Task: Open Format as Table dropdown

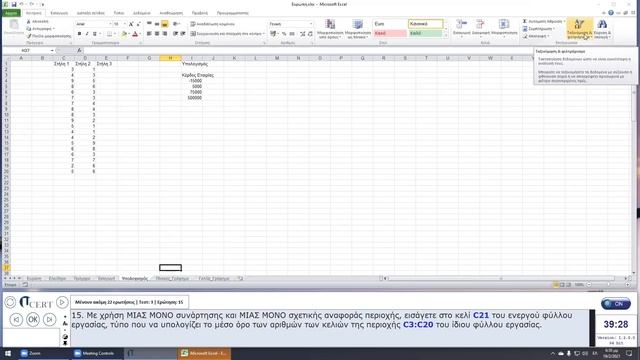Action: pos(358,29)
